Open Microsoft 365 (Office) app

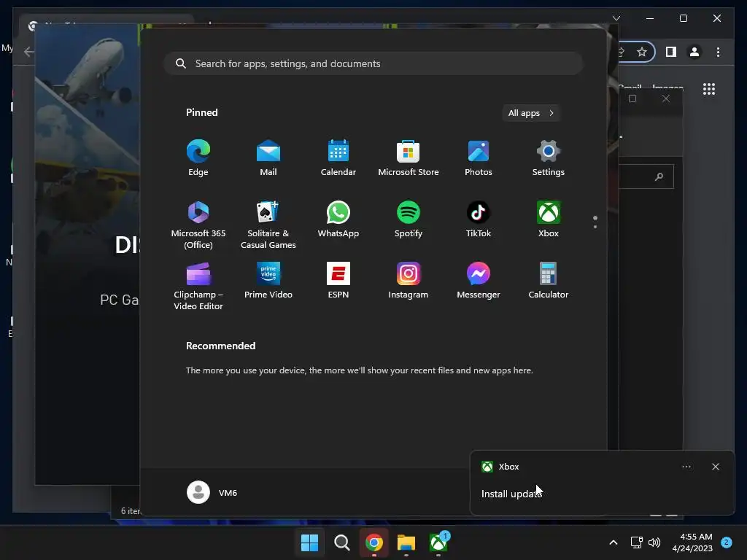198,225
